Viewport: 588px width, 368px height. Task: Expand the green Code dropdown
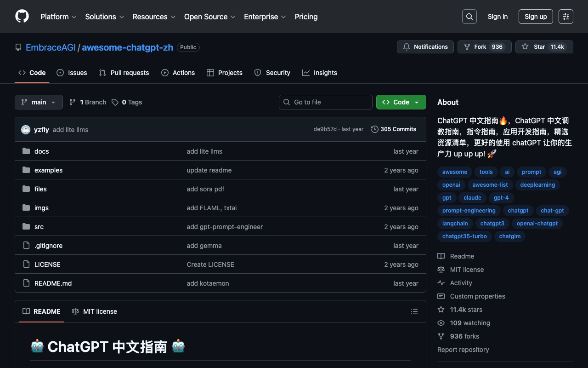(401, 102)
